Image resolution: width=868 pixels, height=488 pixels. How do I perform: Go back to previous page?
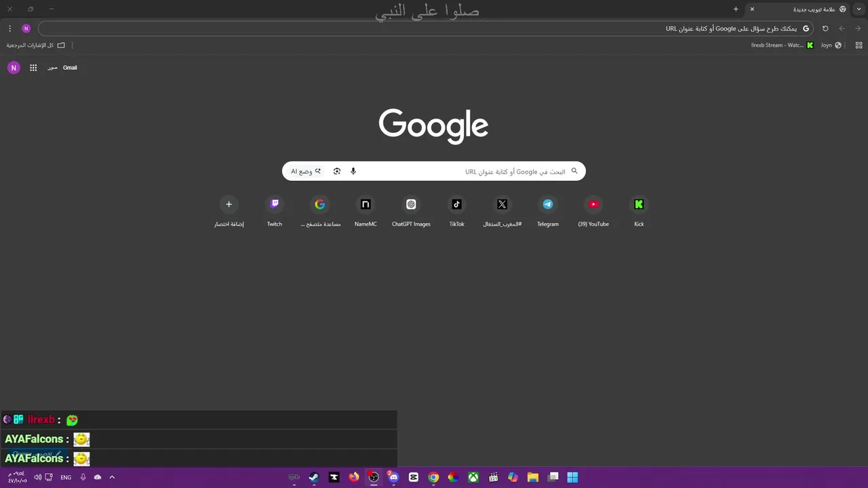(x=859, y=28)
